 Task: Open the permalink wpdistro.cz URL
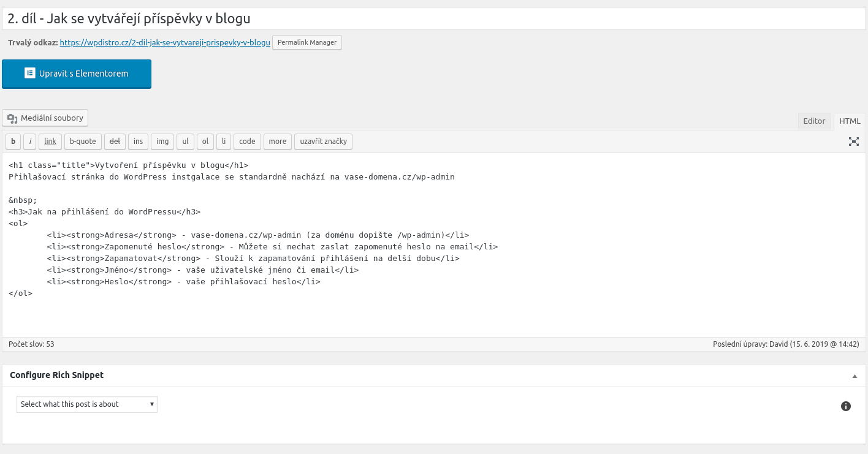pos(165,43)
